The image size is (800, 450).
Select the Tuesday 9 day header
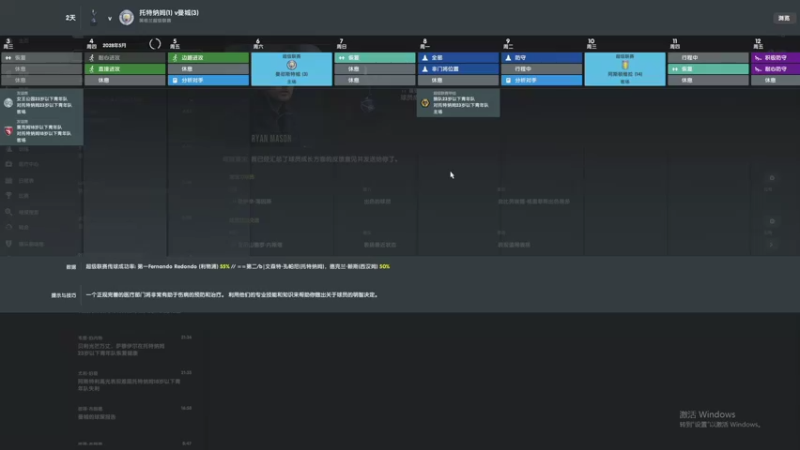pos(508,43)
